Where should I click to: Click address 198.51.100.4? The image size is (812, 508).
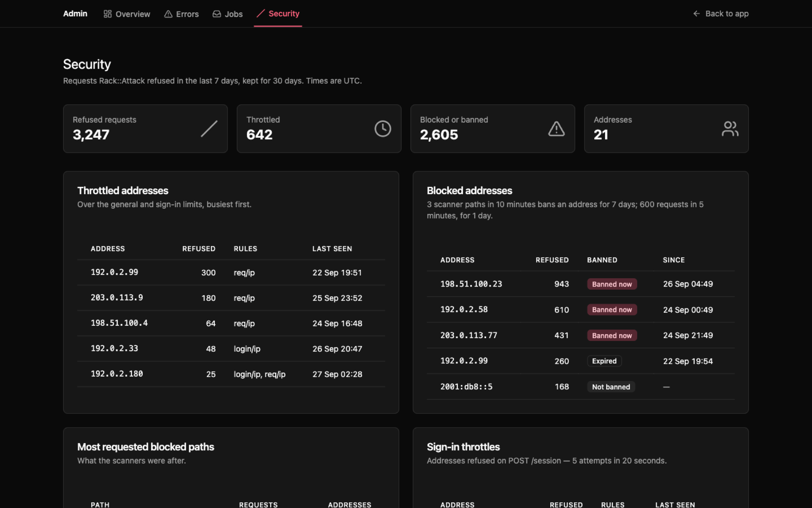[x=119, y=323]
